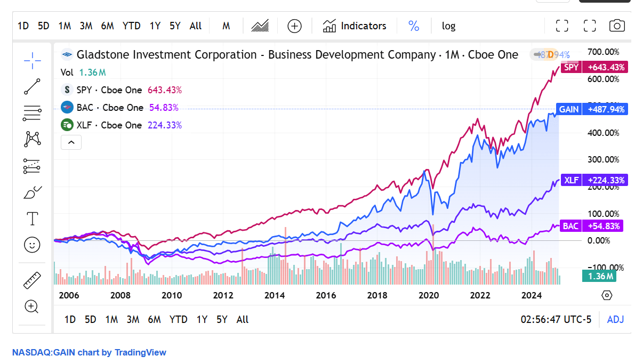This screenshot has width=643, height=364.
Task: Toggle ADJ adjusted data setting
Action: pos(615,319)
